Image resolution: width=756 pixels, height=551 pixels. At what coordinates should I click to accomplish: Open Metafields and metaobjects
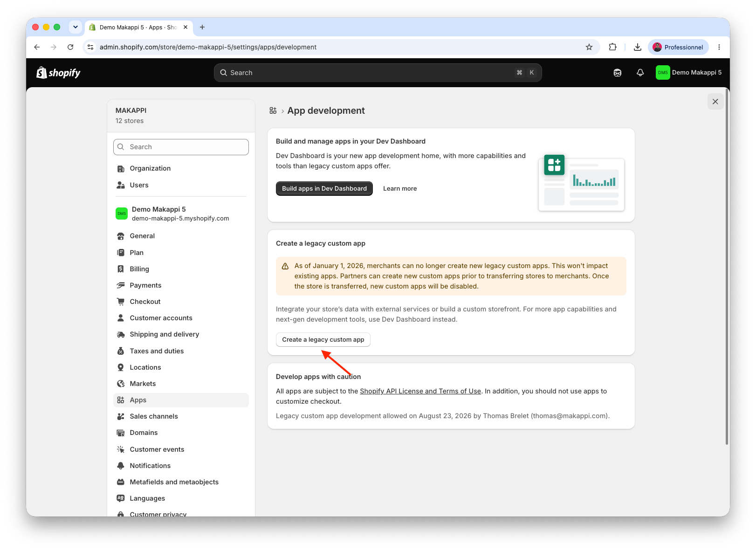181,482
